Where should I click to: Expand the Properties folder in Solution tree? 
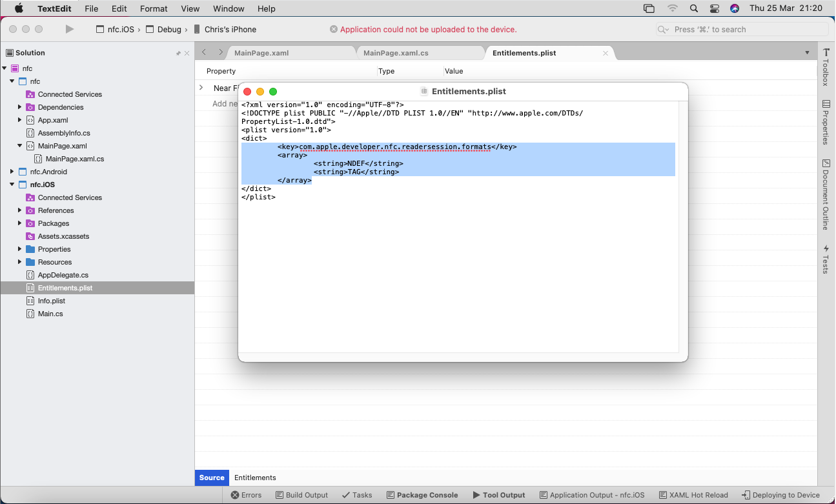point(20,249)
